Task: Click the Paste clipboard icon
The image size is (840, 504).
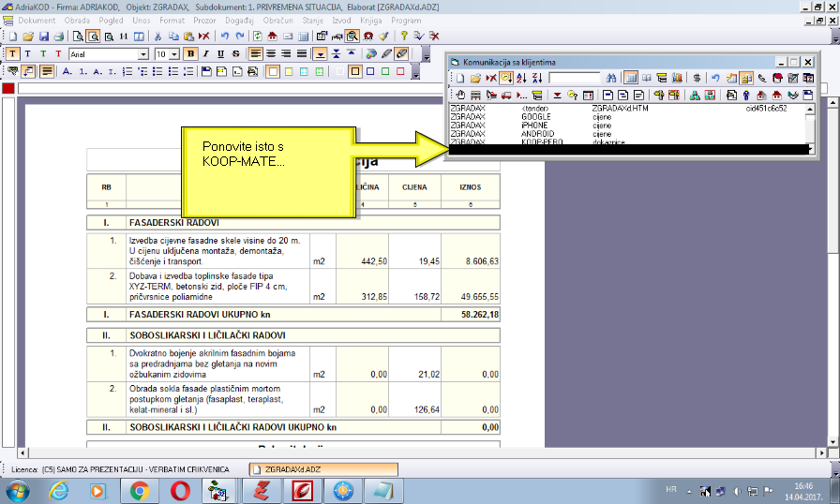Action: pos(188,37)
